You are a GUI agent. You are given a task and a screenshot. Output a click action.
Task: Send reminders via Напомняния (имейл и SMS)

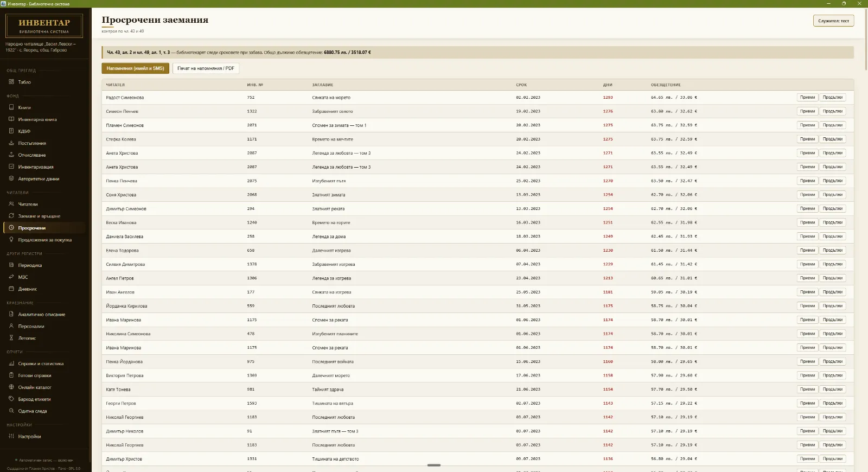click(135, 68)
